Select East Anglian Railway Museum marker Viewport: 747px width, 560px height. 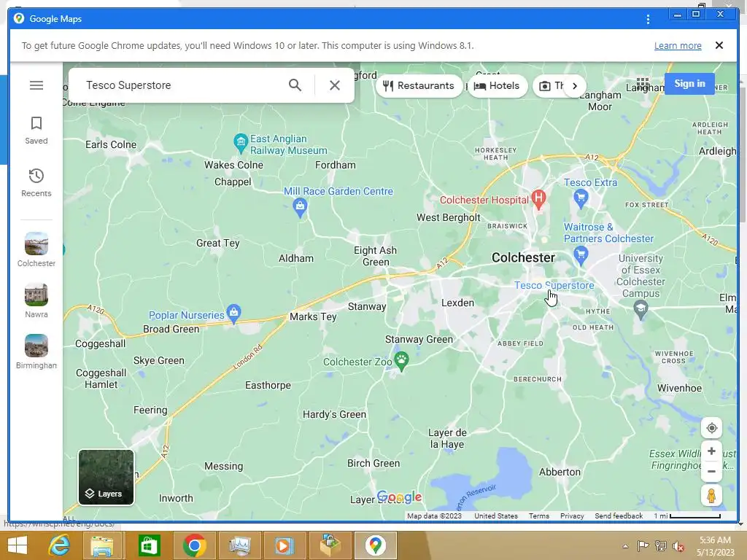coord(241,142)
